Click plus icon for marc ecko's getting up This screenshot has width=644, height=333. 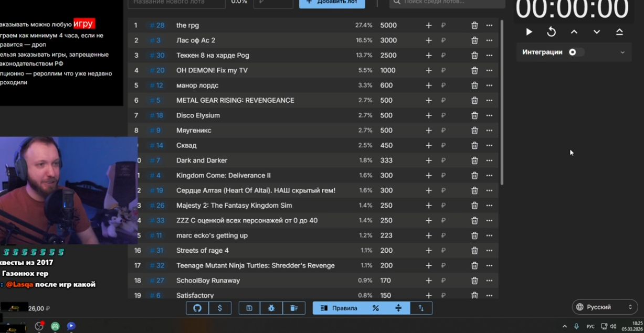pos(429,235)
